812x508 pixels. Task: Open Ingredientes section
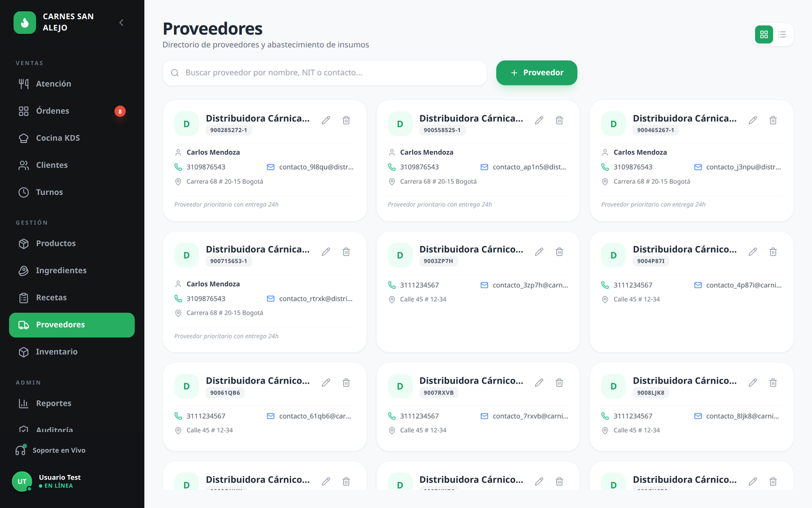[72, 270]
